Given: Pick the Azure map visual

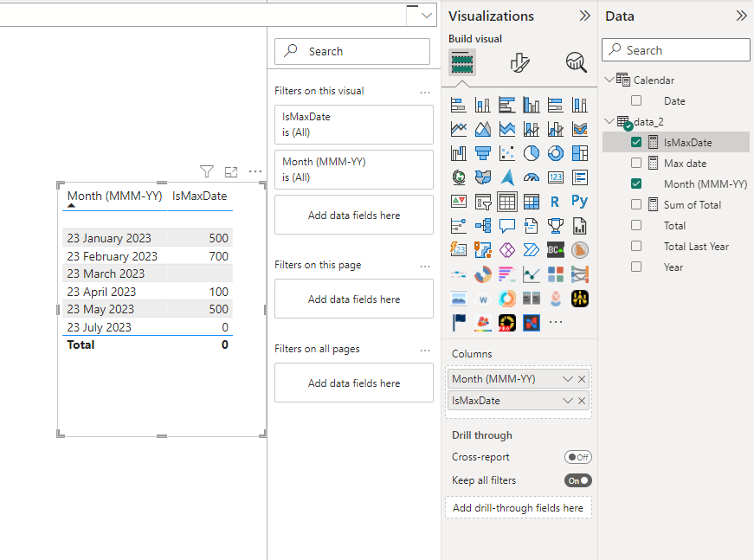Looking at the screenshot, I should point(506,177).
